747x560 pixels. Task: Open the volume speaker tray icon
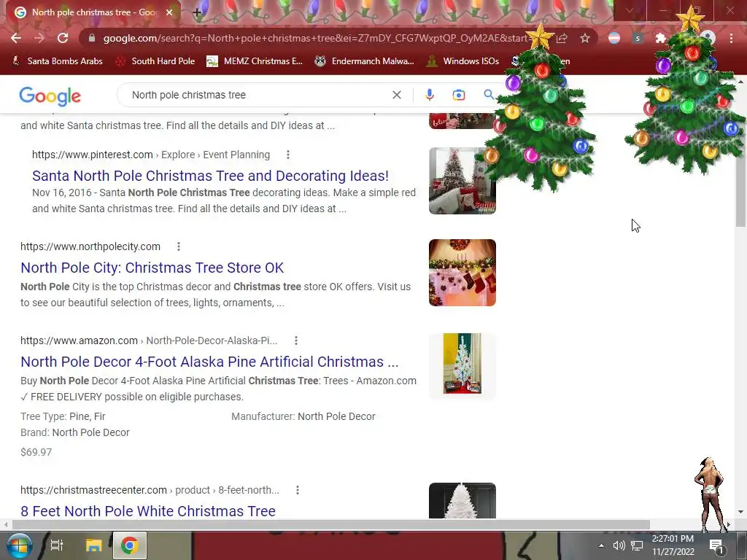[619, 545]
